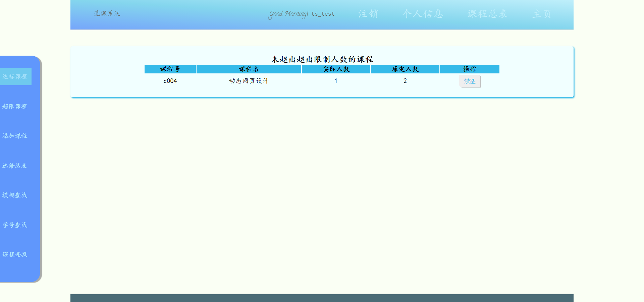Click the c004 course number cell
644x302 pixels.
170,81
